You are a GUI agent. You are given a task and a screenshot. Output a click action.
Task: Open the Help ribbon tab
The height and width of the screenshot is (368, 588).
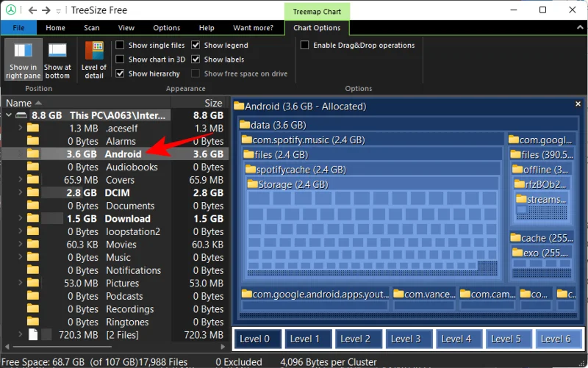207,28
